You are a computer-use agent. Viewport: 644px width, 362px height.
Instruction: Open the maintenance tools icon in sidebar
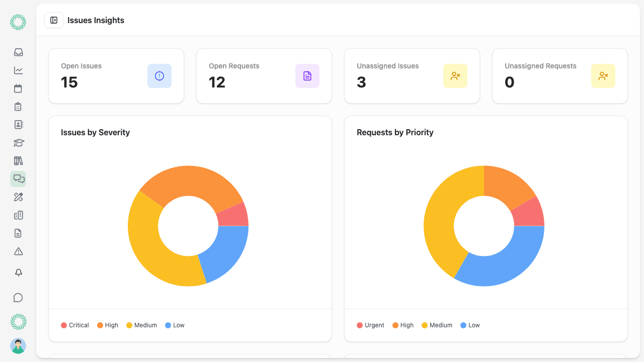(18, 197)
